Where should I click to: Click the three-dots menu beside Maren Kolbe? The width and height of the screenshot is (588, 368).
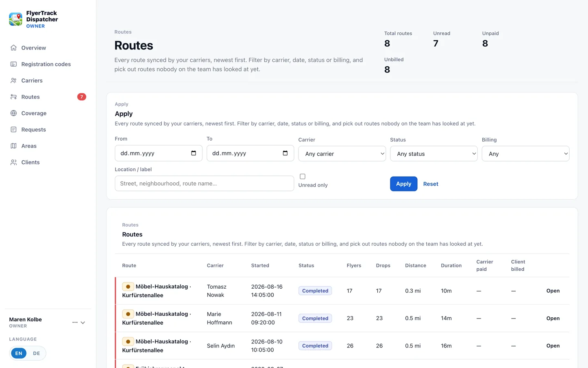[x=75, y=322]
